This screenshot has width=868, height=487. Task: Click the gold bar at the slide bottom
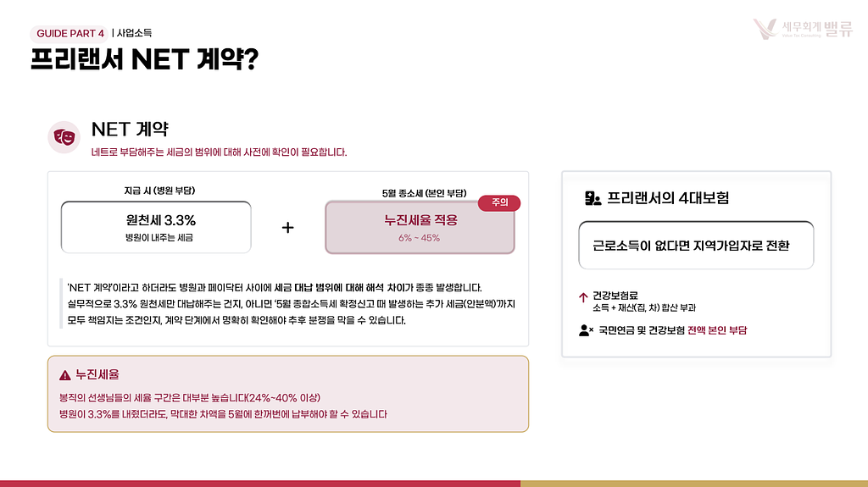pos(693,483)
